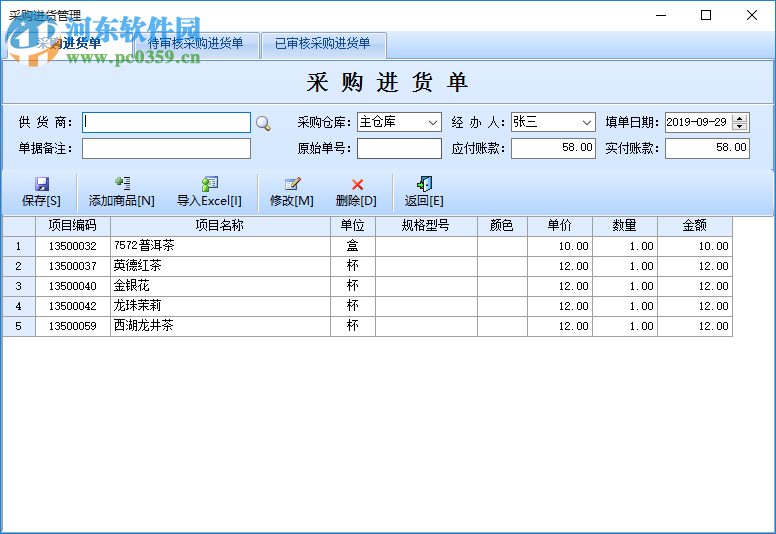Click the Save [S] floppy disk icon
This screenshot has width=776, height=534.
coord(42,184)
